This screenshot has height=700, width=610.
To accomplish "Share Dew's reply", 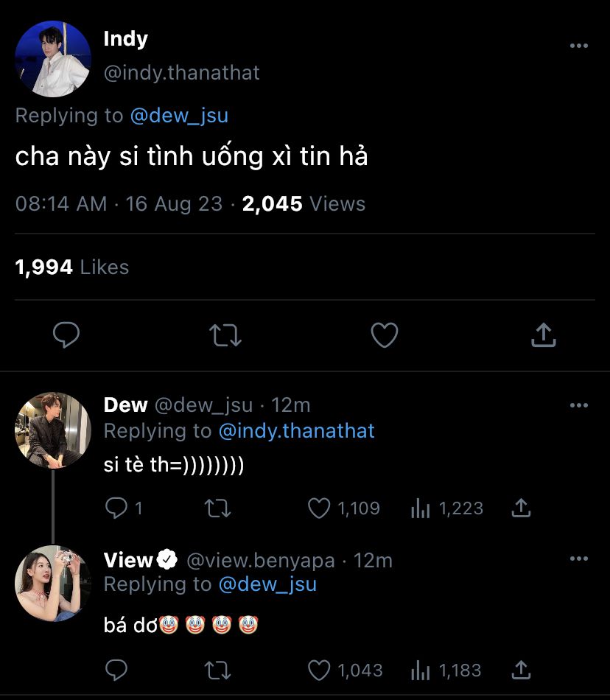I will click(521, 508).
